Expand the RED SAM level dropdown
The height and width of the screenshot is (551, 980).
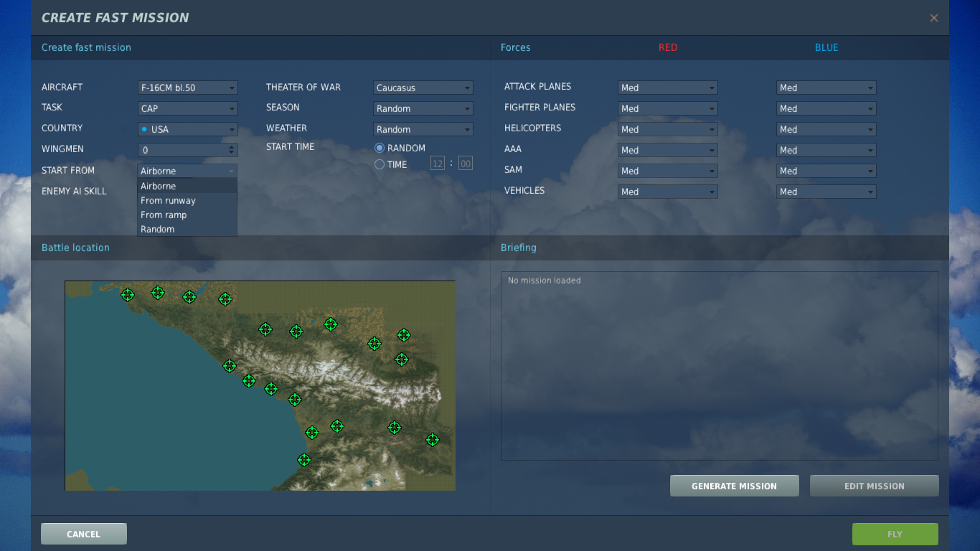tap(667, 171)
